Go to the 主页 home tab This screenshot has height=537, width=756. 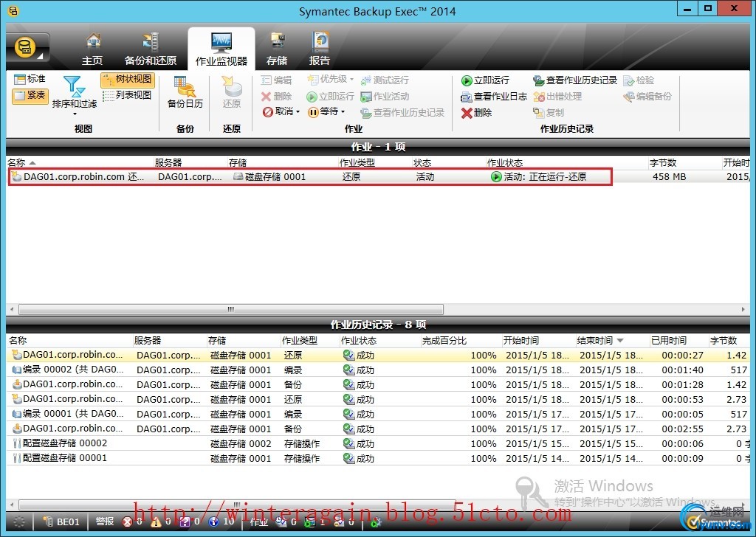(x=92, y=49)
